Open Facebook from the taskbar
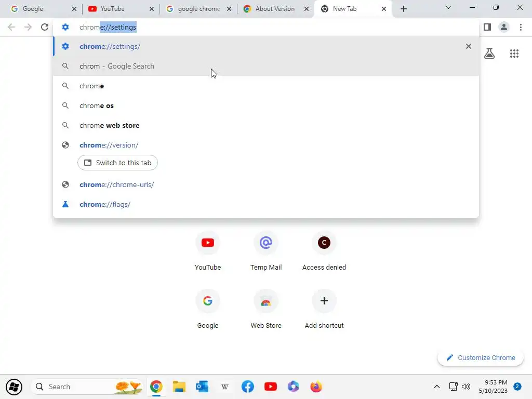 (248, 387)
